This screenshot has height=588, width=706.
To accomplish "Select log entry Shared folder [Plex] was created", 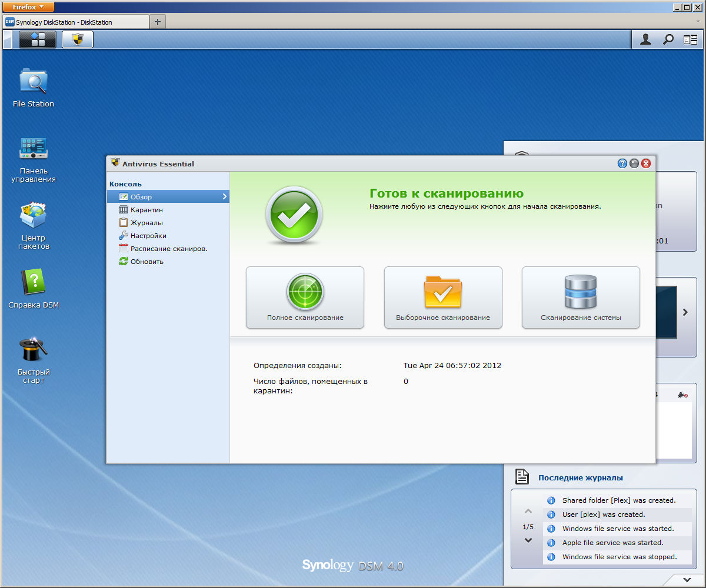I will coord(617,500).
